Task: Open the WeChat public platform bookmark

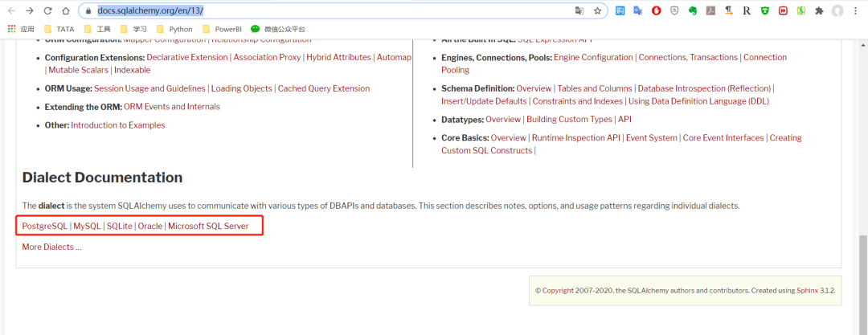Action: [281, 29]
